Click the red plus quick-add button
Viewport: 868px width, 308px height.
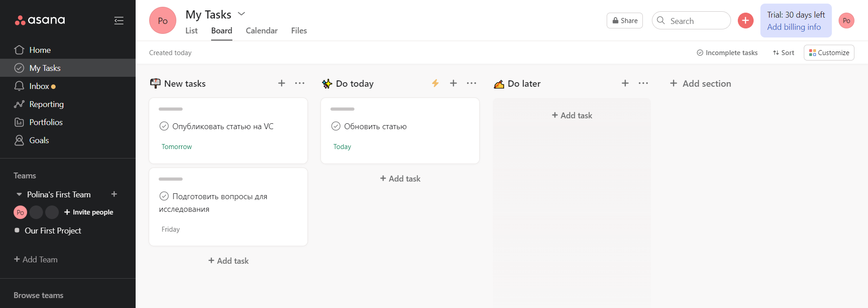click(745, 20)
